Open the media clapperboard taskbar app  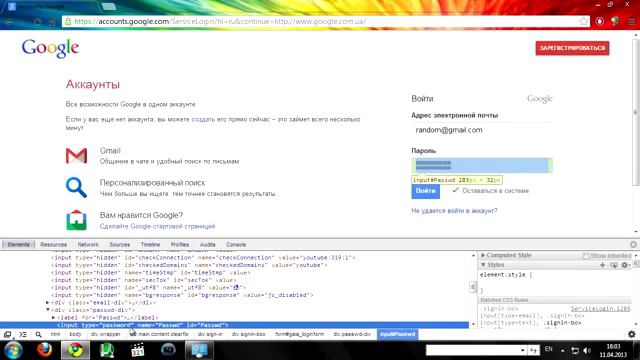[x=138, y=350]
